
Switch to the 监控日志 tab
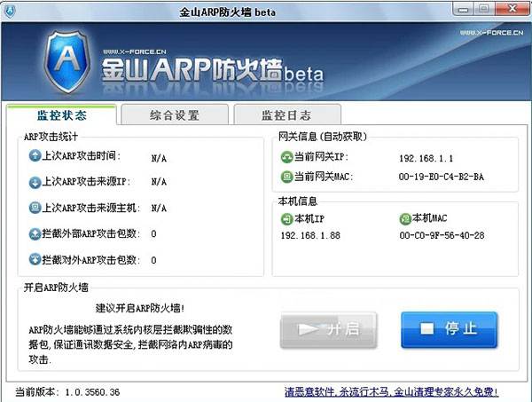point(287,115)
